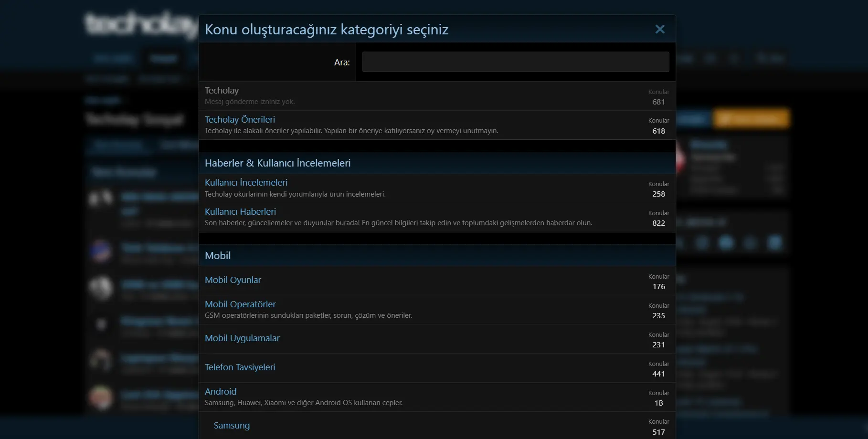The image size is (868, 439).
Task: Close the category selection dialog
Action: click(x=660, y=30)
